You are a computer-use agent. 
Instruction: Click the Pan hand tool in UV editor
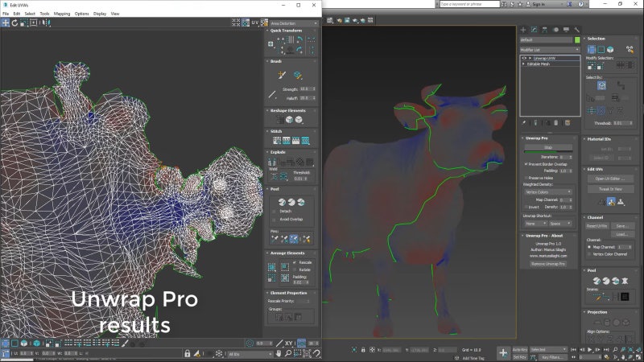(279, 353)
